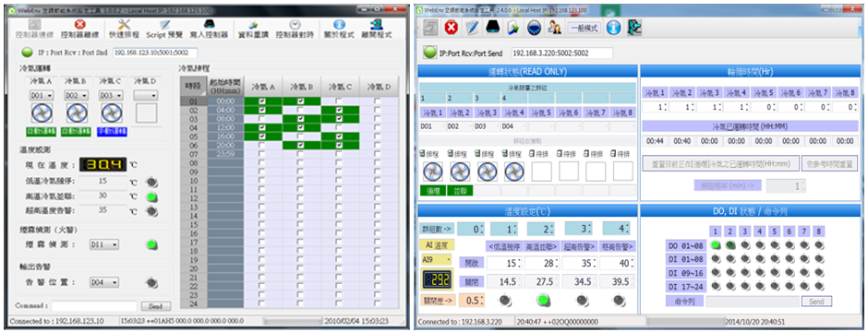Viewport: 868px width, 332px height.
Task: Click DO, DI 狀態 / 命令列 panel header
Action: point(750,210)
